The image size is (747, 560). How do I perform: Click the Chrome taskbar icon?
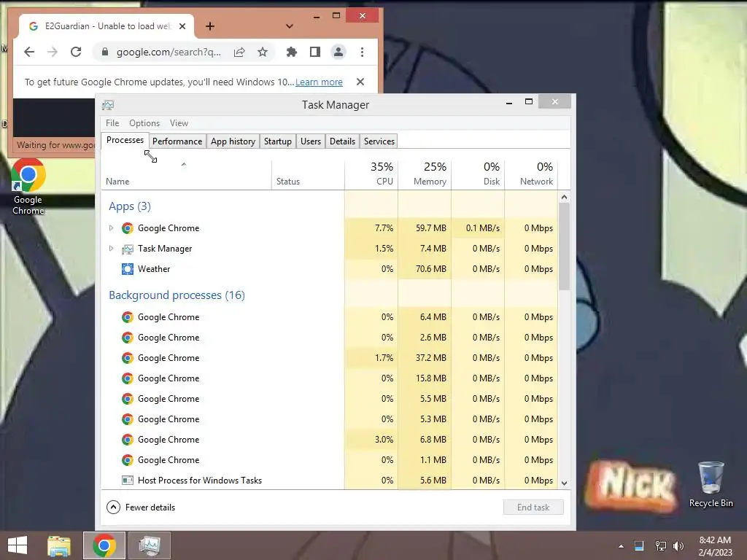point(104,545)
